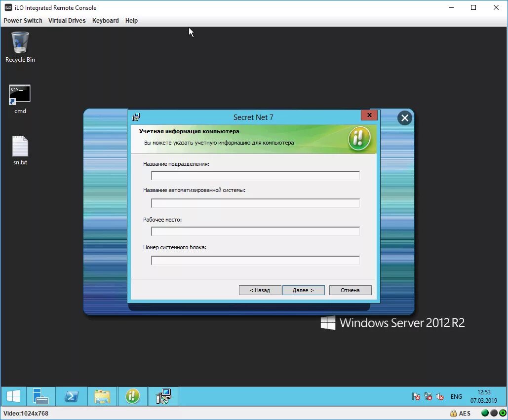The image size is (508, 420).
Task: Open File Explorer from the taskbar
Action: [102, 396]
